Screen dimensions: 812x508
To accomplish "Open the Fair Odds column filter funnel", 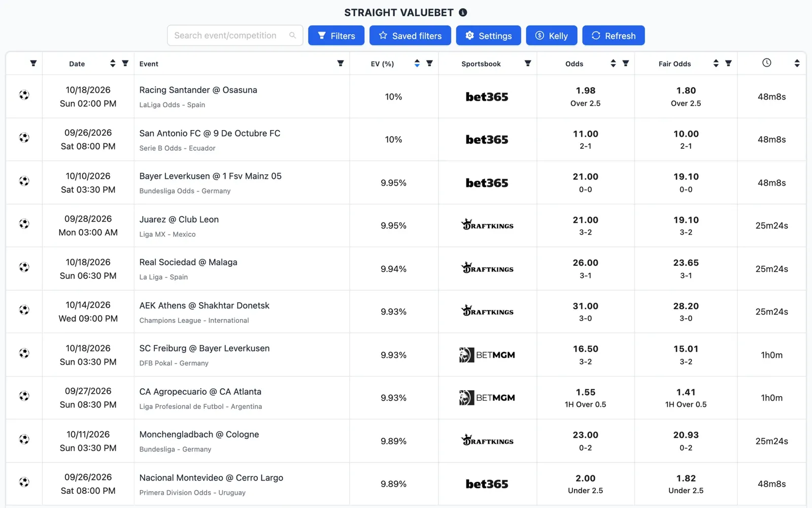I will pyautogui.click(x=728, y=63).
